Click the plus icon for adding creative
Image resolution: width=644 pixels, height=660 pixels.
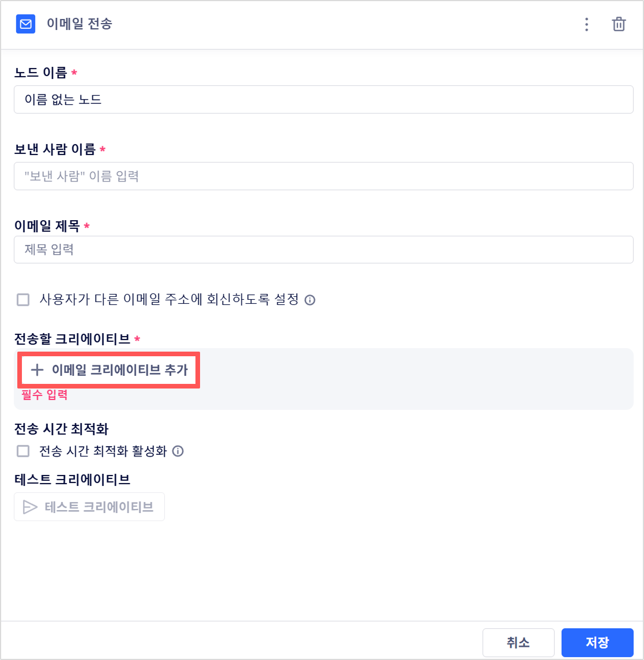click(37, 370)
